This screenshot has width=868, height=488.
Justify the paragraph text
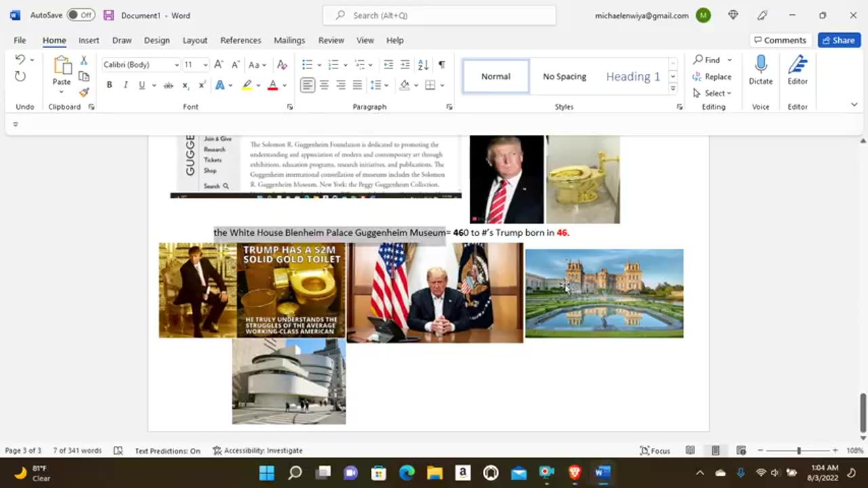click(357, 85)
